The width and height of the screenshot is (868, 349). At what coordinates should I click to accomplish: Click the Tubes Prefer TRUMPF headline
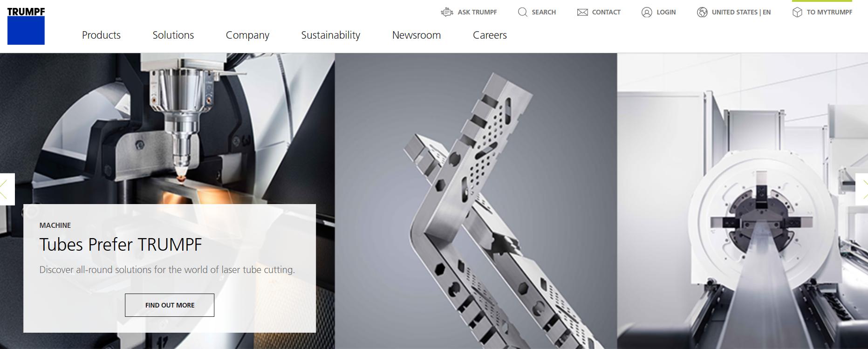(121, 245)
